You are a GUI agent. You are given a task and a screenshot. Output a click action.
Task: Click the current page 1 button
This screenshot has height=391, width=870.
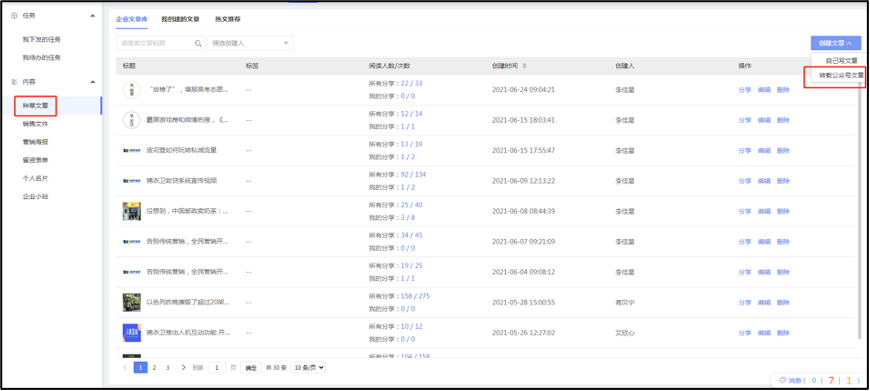(141, 367)
